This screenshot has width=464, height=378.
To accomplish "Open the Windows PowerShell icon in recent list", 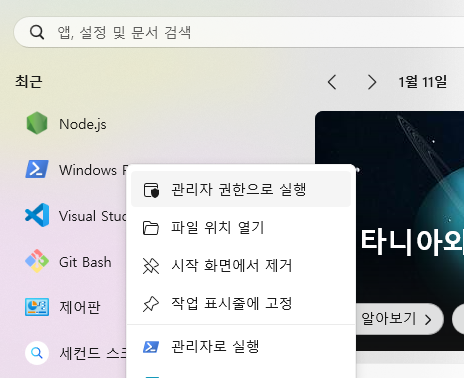I will click(x=37, y=169).
